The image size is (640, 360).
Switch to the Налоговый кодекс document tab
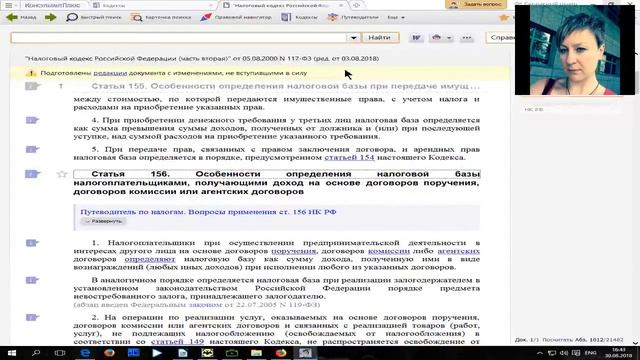click(281, 5)
